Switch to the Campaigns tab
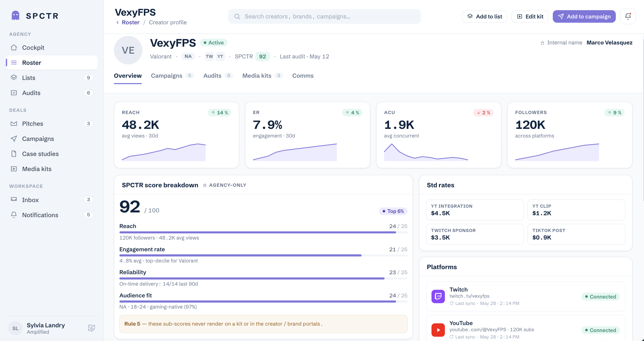 point(172,76)
